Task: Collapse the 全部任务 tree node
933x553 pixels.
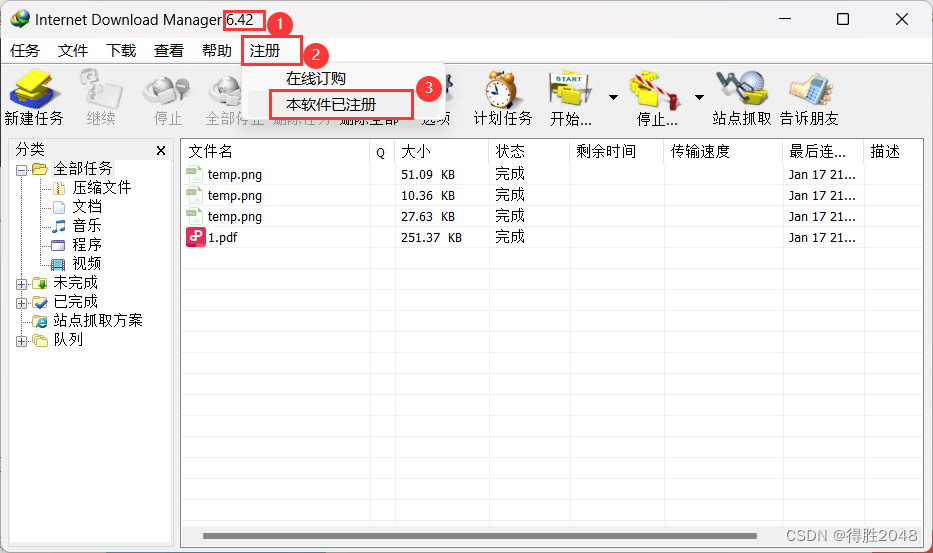Action: click(x=21, y=170)
